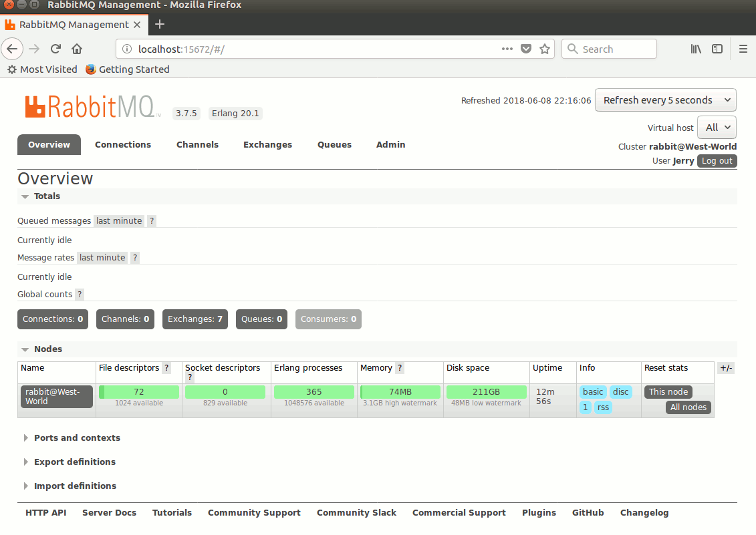
Task: Click the Firefox Search box
Action: point(609,49)
